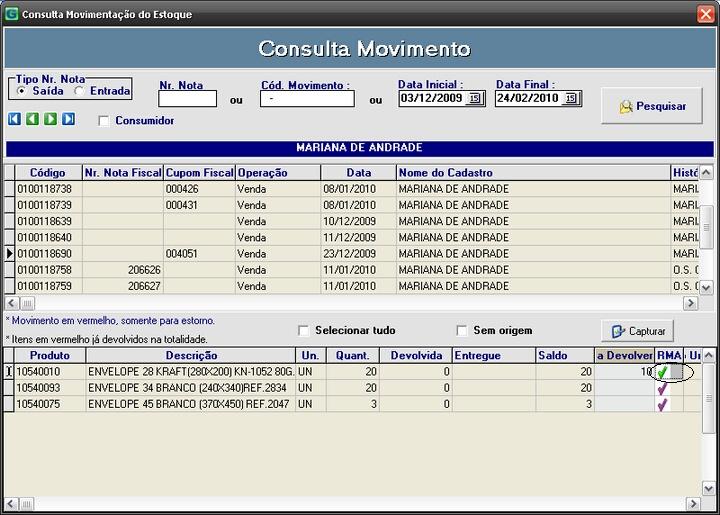The width and height of the screenshot is (720, 515).
Task: Select movement row 0100118758
Action: pos(351,270)
